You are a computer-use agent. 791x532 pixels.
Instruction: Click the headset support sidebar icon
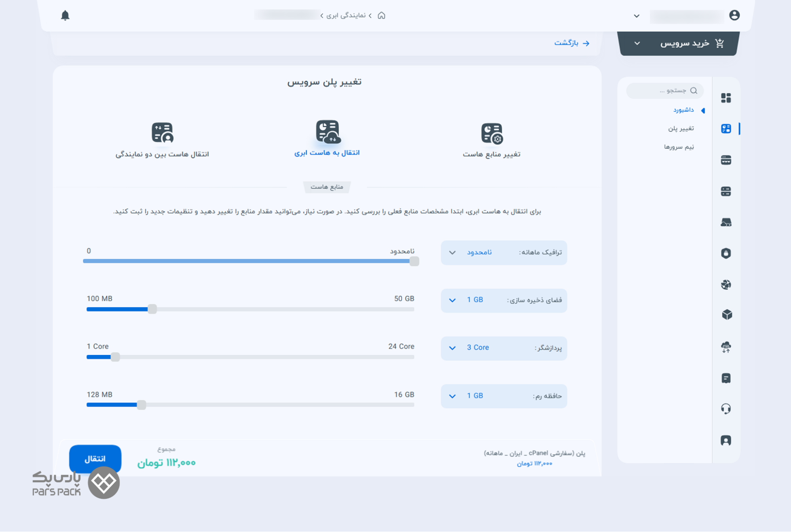[726, 408]
